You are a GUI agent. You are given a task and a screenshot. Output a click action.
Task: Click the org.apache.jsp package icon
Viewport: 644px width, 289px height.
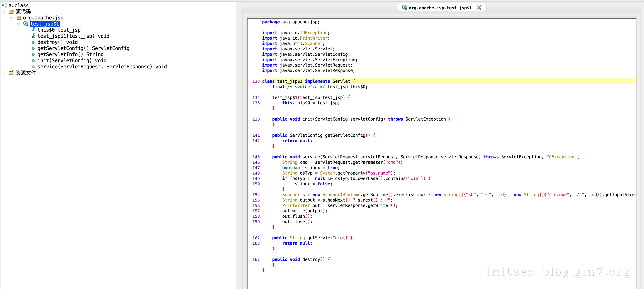coord(19,18)
